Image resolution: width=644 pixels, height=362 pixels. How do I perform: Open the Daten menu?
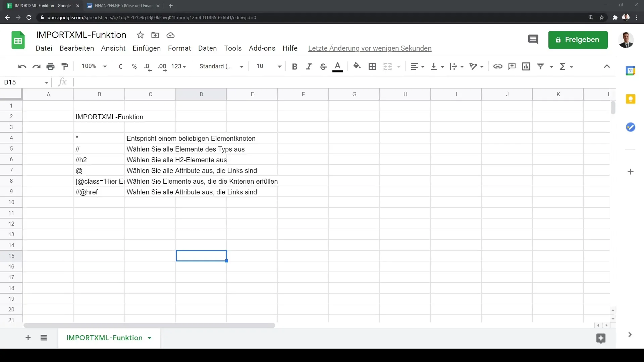(208, 48)
